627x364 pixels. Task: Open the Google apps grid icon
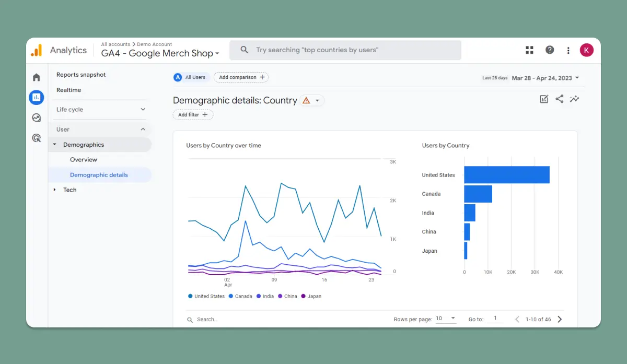click(x=529, y=50)
